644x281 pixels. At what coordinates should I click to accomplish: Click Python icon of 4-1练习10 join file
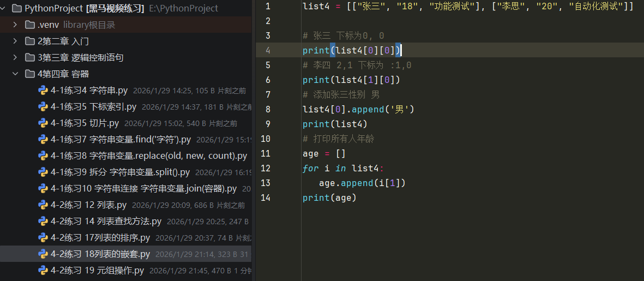(43, 189)
